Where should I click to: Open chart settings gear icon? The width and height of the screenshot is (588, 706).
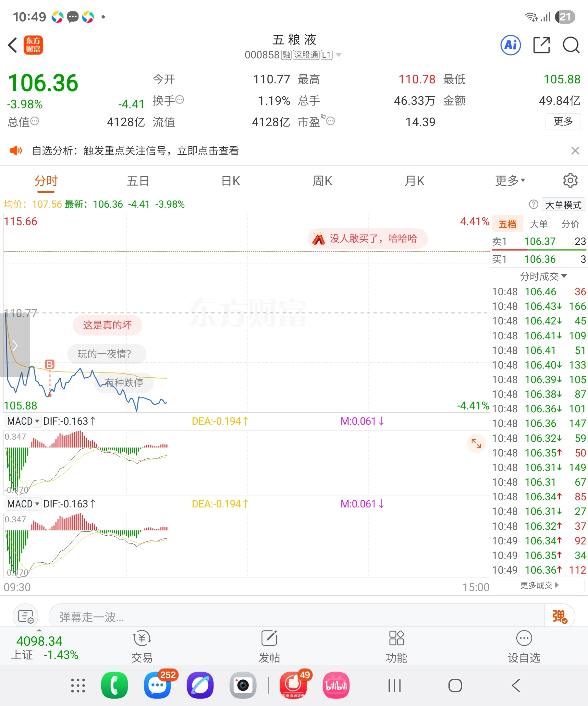pyautogui.click(x=570, y=180)
